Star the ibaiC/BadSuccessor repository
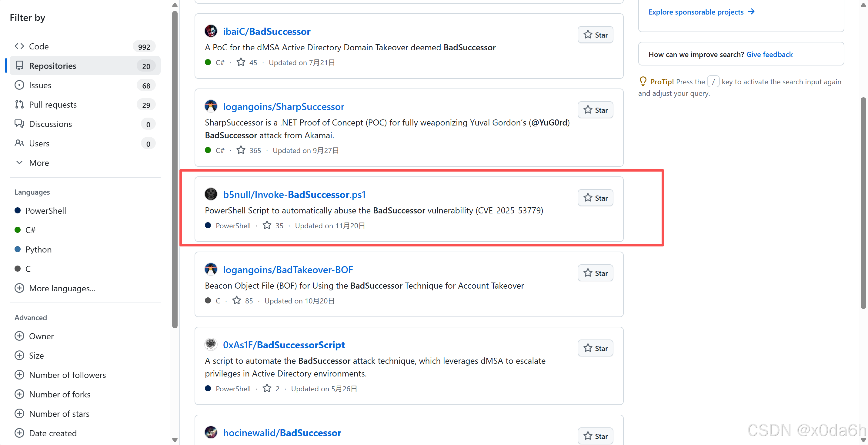 pos(595,35)
